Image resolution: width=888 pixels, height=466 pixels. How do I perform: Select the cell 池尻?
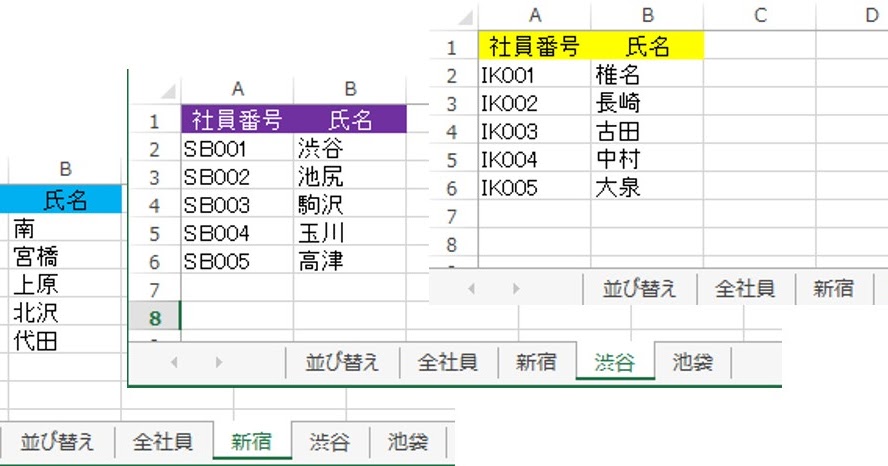pos(351,177)
